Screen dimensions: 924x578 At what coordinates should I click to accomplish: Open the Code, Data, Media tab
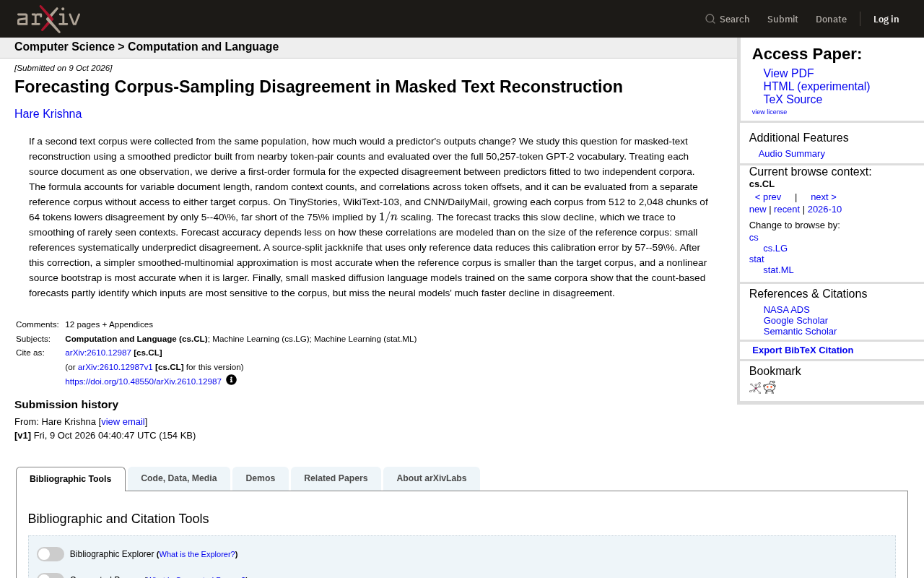click(x=179, y=478)
